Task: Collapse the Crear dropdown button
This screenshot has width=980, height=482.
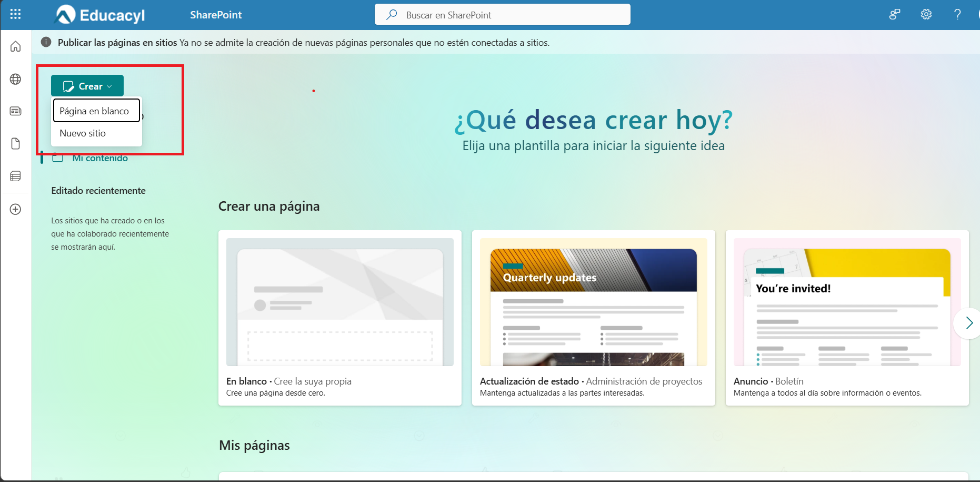Action: pos(87,86)
